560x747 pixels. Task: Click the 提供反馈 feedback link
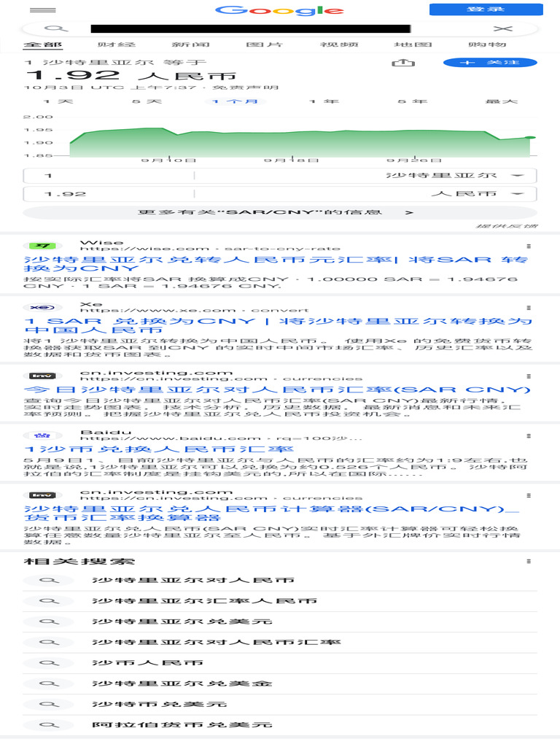(507, 226)
